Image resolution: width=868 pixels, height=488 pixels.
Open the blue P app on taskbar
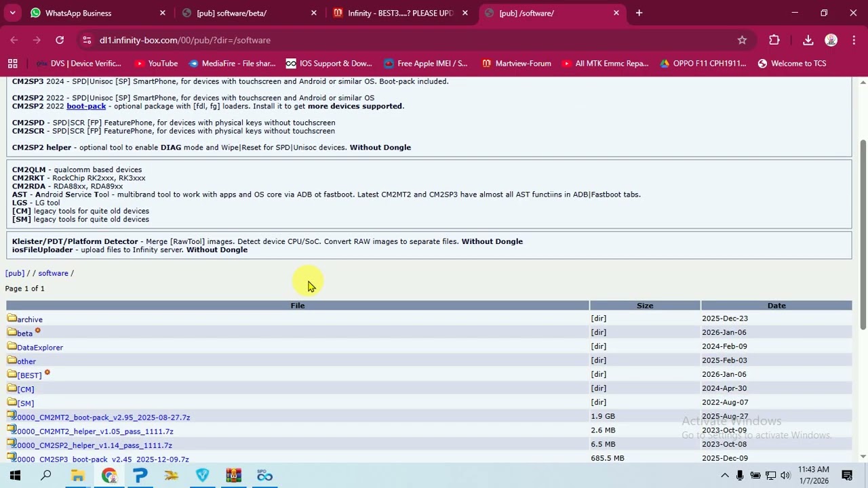[x=140, y=476]
